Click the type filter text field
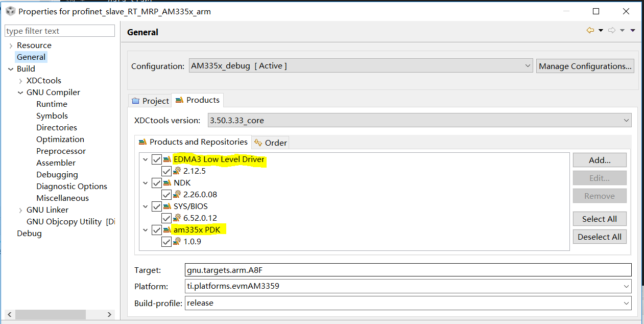The height and width of the screenshot is (324, 644). tap(60, 31)
